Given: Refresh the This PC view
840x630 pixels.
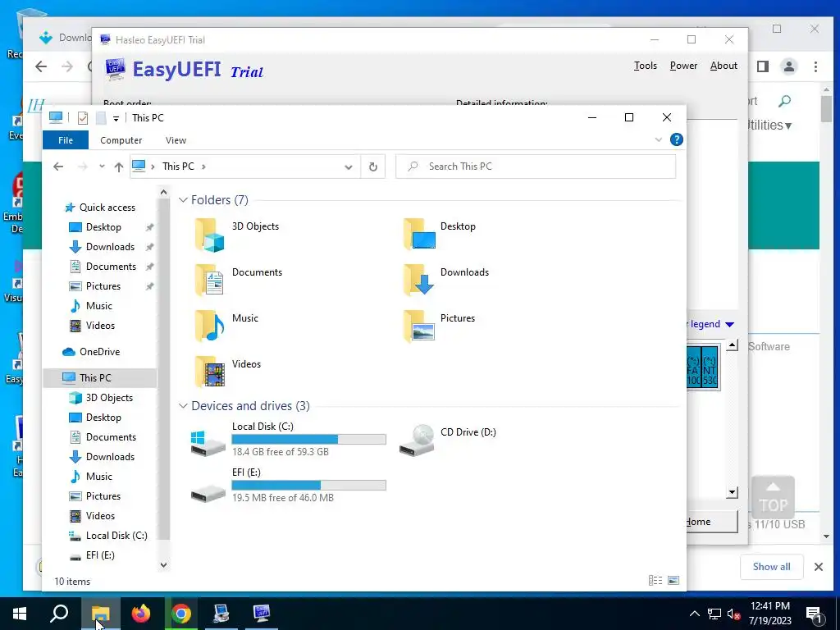Looking at the screenshot, I should point(373,167).
